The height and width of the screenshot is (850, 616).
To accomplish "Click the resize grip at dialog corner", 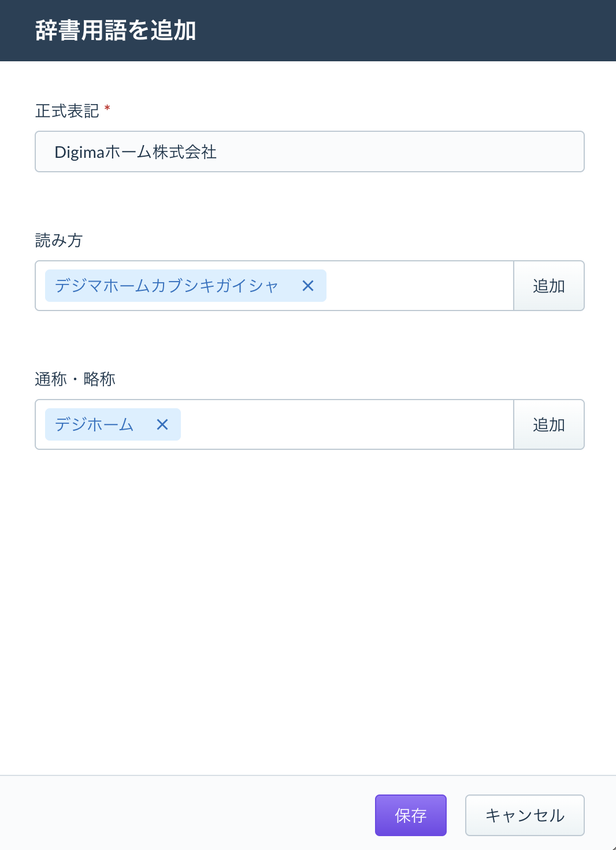I will click(x=613, y=847).
